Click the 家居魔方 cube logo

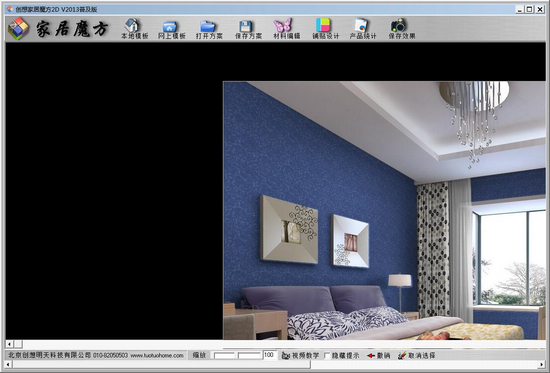[18, 28]
